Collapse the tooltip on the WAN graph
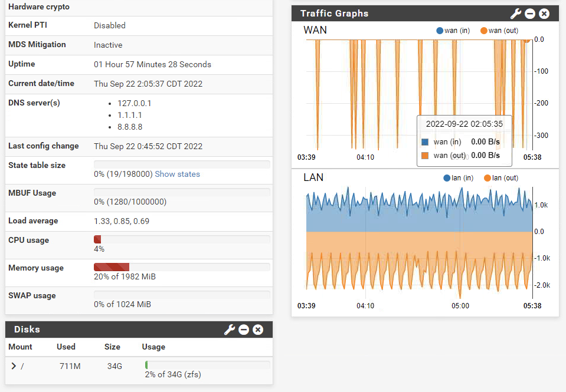The image size is (566, 392). click(x=464, y=141)
